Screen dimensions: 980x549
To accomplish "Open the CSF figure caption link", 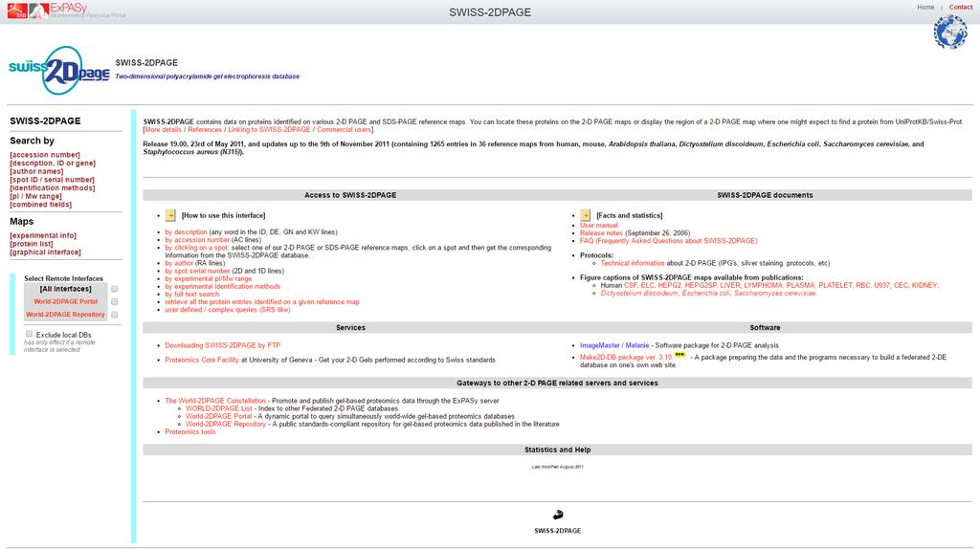I will click(x=631, y=285).
